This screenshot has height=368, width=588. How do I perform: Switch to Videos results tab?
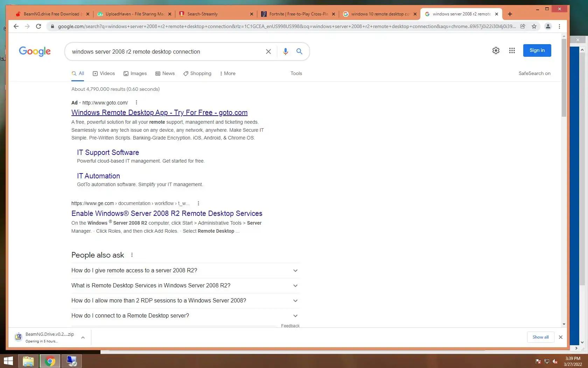click(x=104, y=74)
